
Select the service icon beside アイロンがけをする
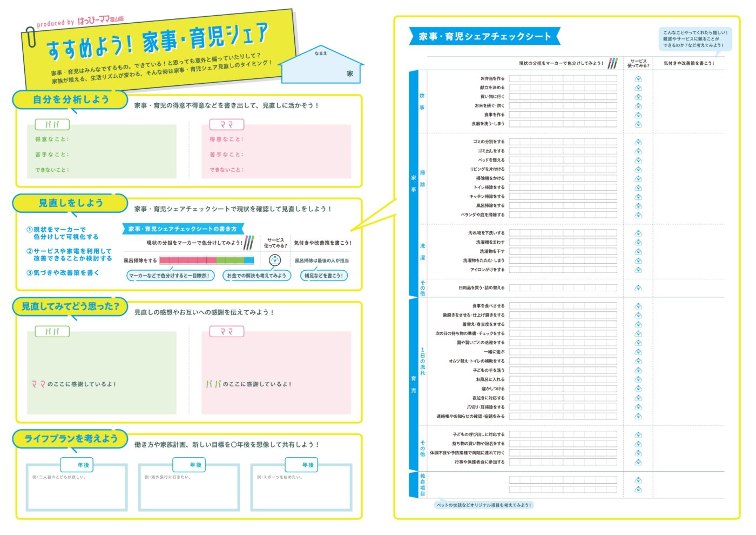tap(638, 270)
